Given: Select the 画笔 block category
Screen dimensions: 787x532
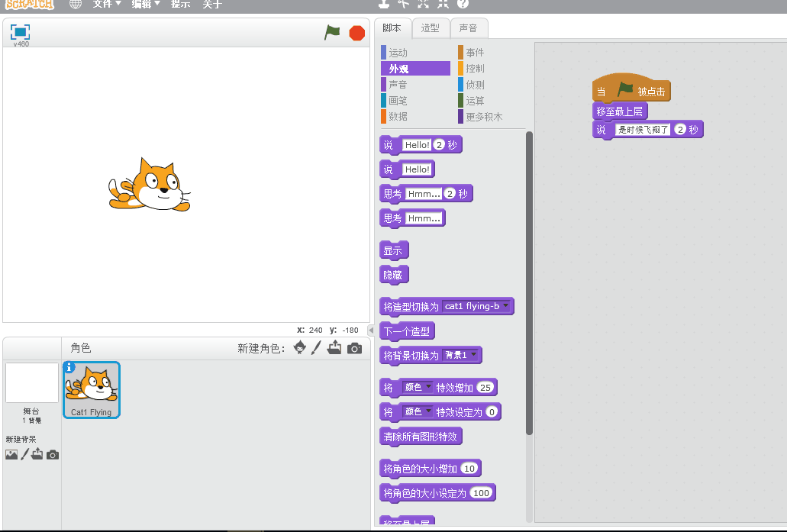Looking at the screenshot, I should pos(415,101).
